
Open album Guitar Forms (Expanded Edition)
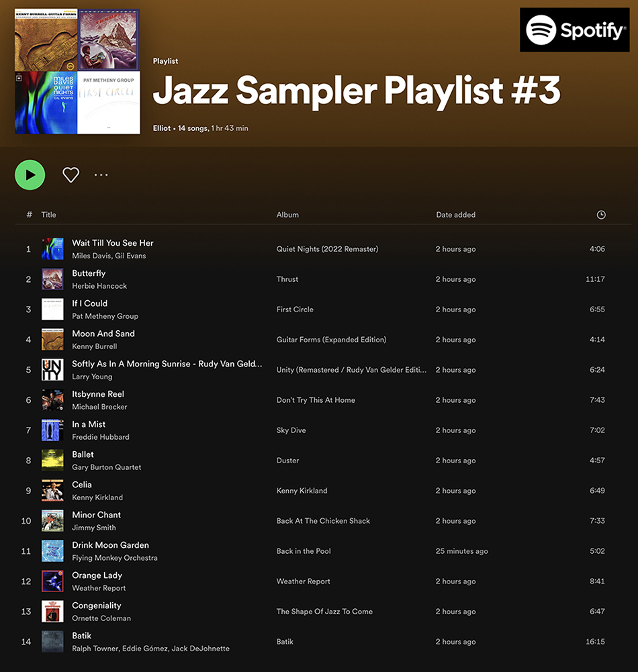[332, 340]
